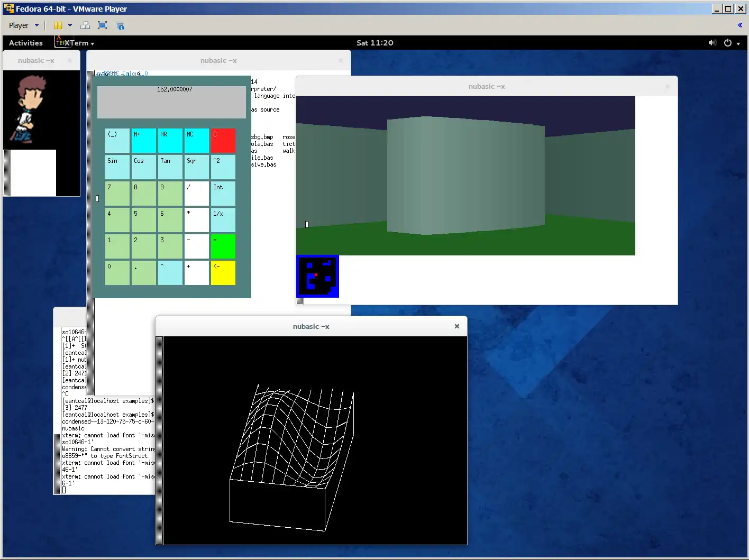Click digit 6 on the calculator
This screenshot has width=749, height=560.
click(x=170, y=220)
